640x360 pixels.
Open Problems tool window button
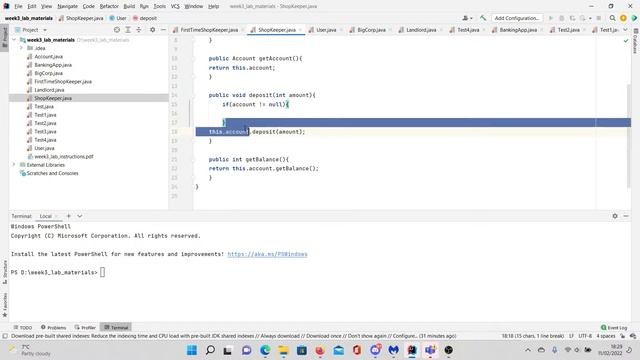coord(53,327)
